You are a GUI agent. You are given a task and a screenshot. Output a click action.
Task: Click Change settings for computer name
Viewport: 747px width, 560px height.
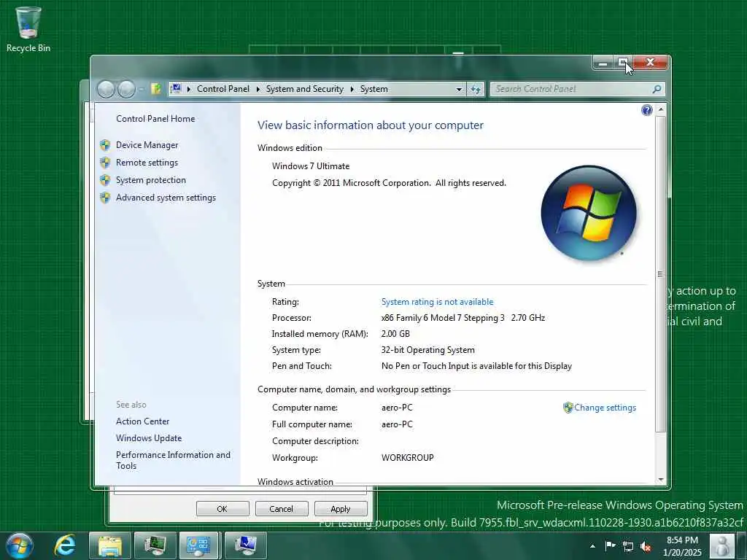point(605,408)
